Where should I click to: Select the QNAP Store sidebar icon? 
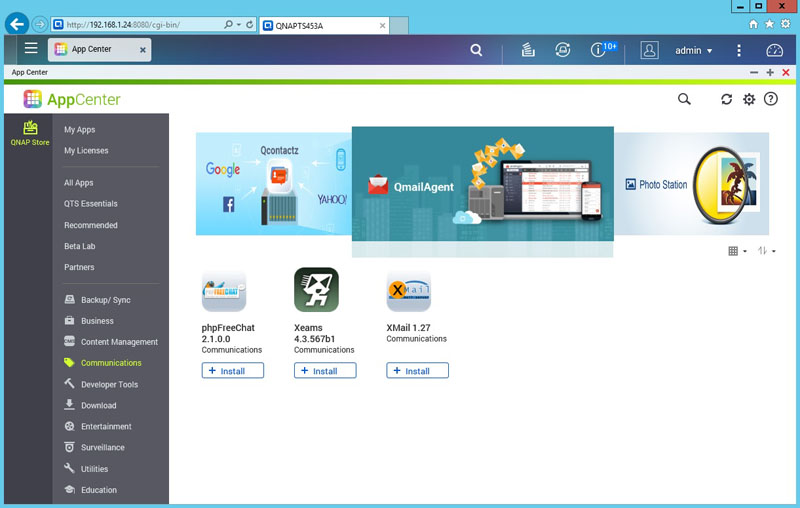pos(30,133)
